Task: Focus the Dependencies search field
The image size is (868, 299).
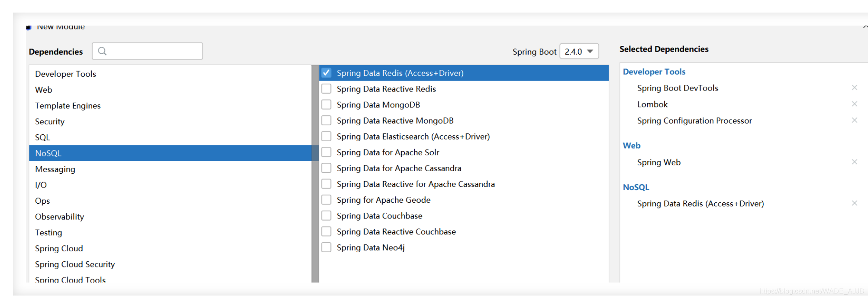Action: pos(147,51)
